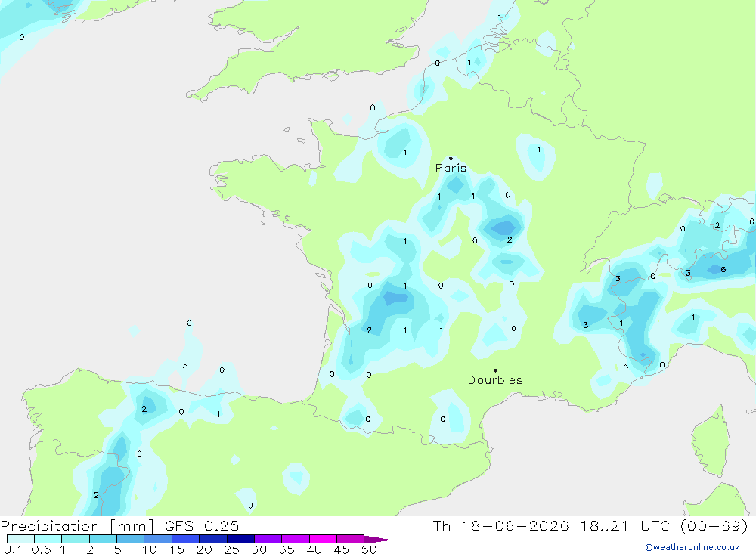Viewport: 756px width, 554px height.
Task: Click the Paris city label
Action: tap(451, 168)
